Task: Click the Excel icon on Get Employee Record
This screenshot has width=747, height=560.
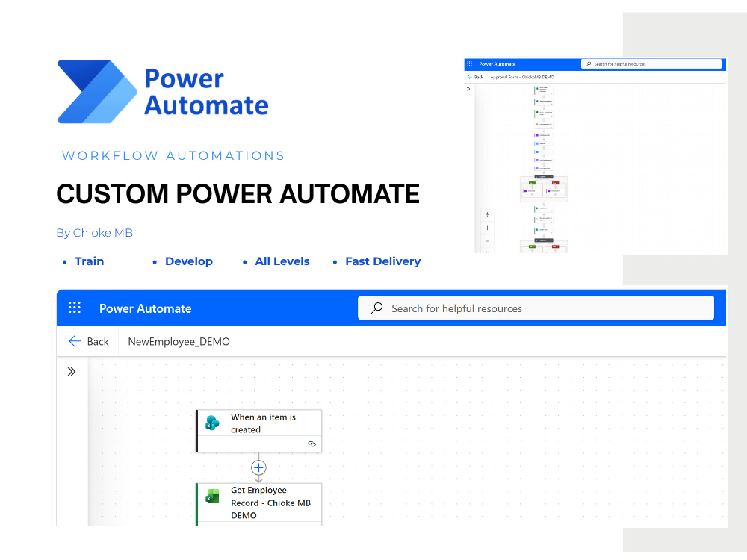Action: click(x=212, y=497)
